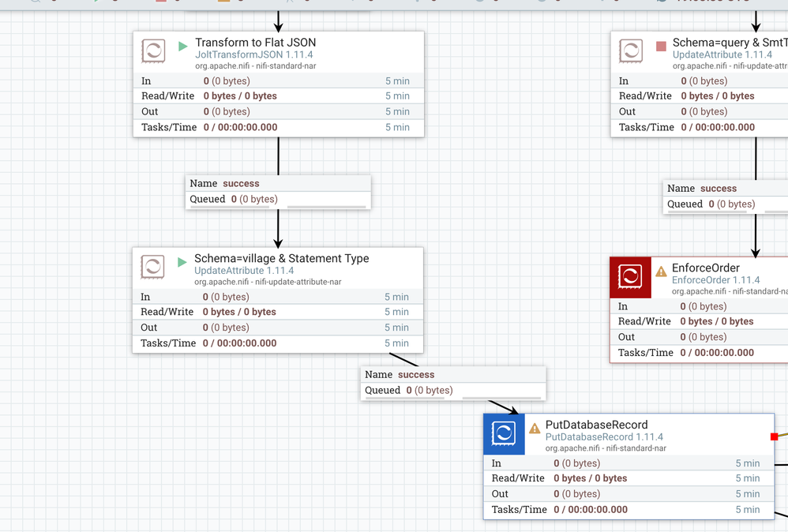Click the Transform to Flat JSON title

[x=255, y=43]
